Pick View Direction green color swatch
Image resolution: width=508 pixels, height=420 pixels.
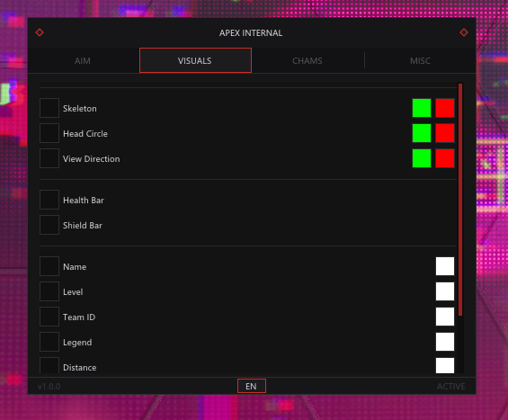tap(422, 158)
